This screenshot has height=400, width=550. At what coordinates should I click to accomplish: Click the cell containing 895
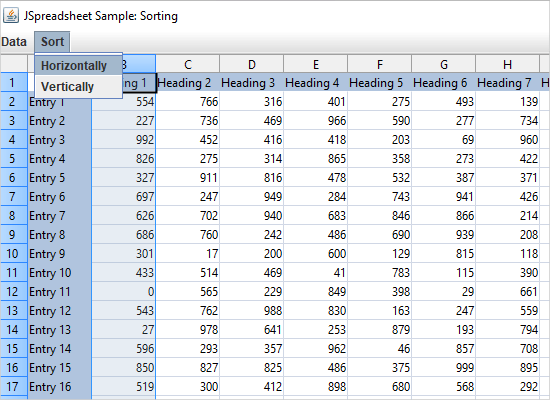click(508, 367)
